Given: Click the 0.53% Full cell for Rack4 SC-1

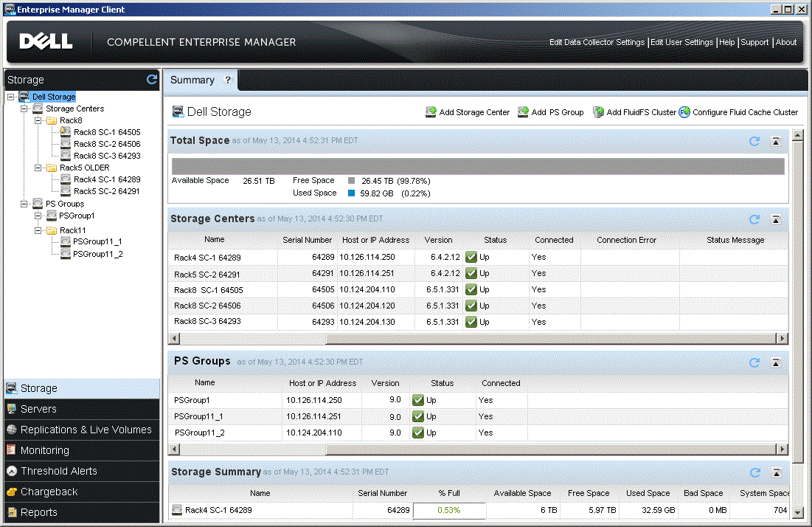Looking at the screenshot, I should [x=449, y=511].
